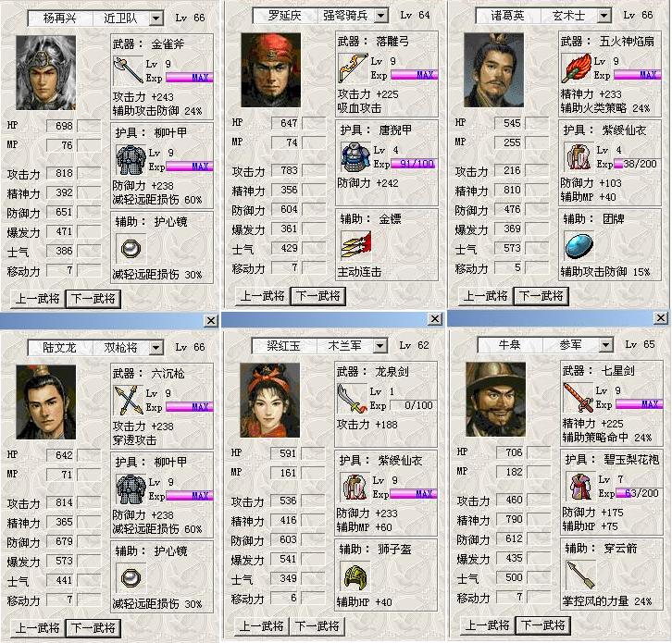
Task: Click the portrait of 梁红玉
Action: [x=269, y=400]
